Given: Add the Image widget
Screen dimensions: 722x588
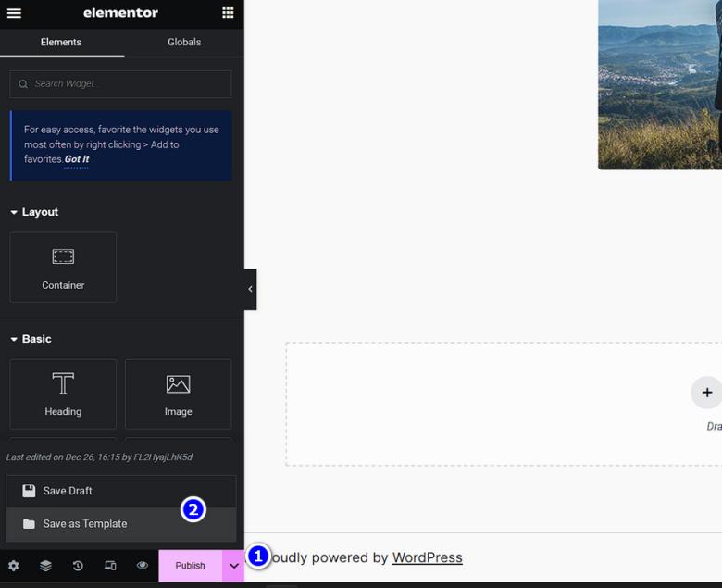Looking at the screenshot, I should point(179,394).
